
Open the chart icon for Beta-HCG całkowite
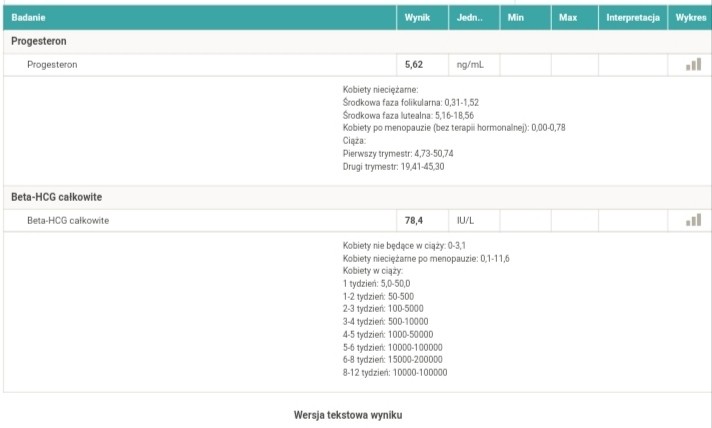tap(693, 220)
